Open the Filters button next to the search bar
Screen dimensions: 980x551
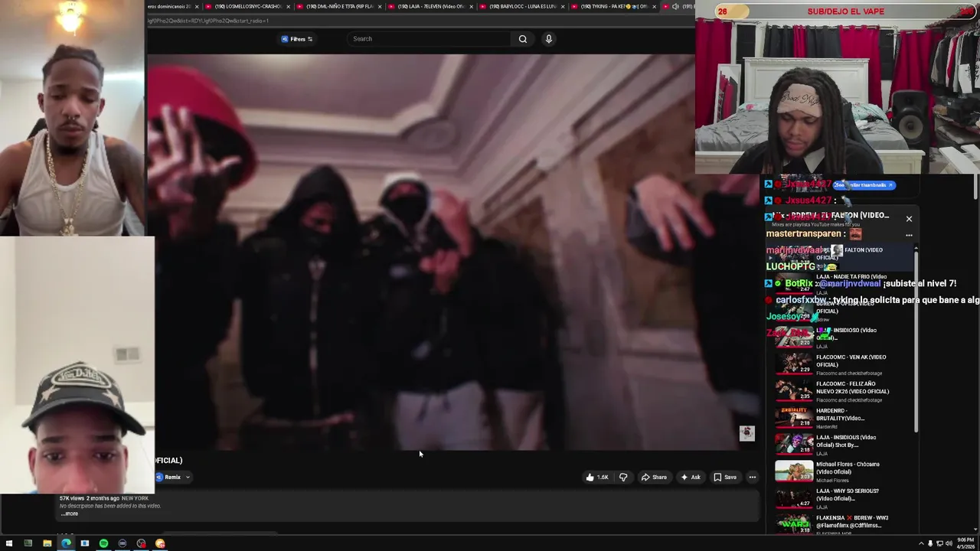click(297, 39)
